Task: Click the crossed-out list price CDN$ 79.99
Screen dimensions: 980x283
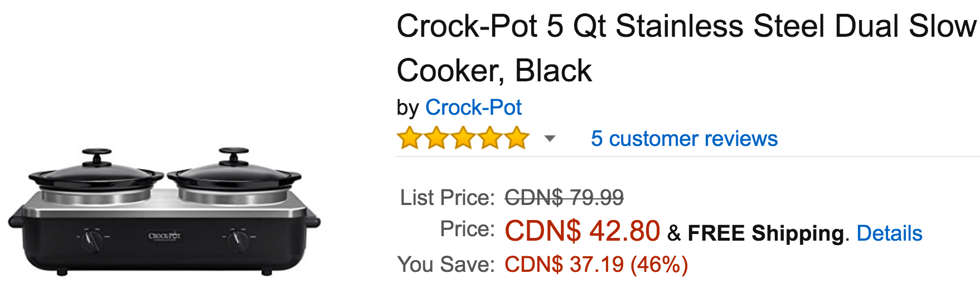Action: pos(564,197)
